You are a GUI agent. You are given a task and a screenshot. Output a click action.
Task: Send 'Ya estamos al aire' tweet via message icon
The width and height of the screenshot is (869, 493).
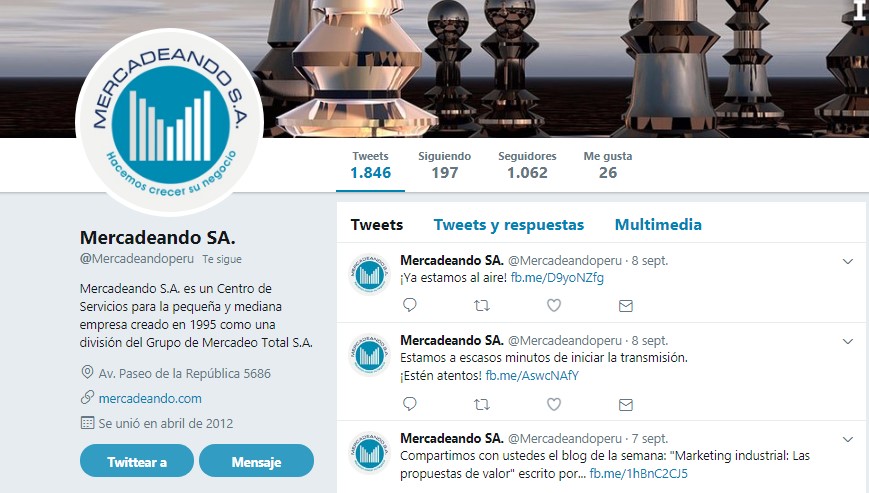pos(626,306)
